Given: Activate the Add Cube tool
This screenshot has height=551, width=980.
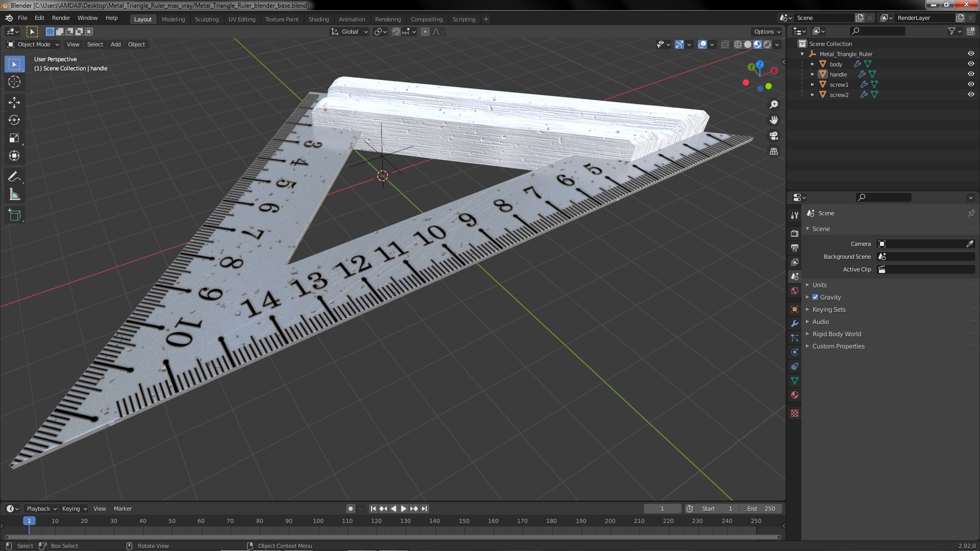Looking at the screenshot, I should (x=14, y=215).
